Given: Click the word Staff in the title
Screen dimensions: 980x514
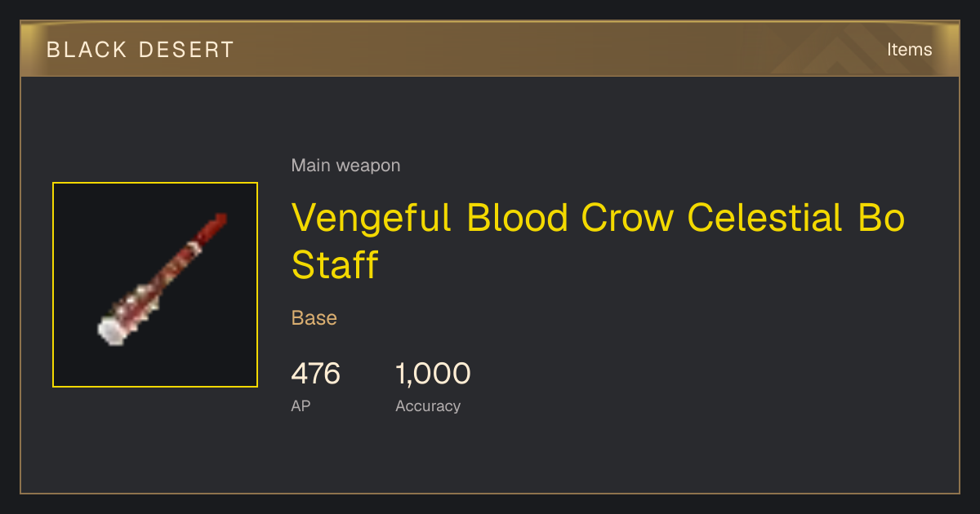Looking at the screenshot, I should tap(335, 264).
